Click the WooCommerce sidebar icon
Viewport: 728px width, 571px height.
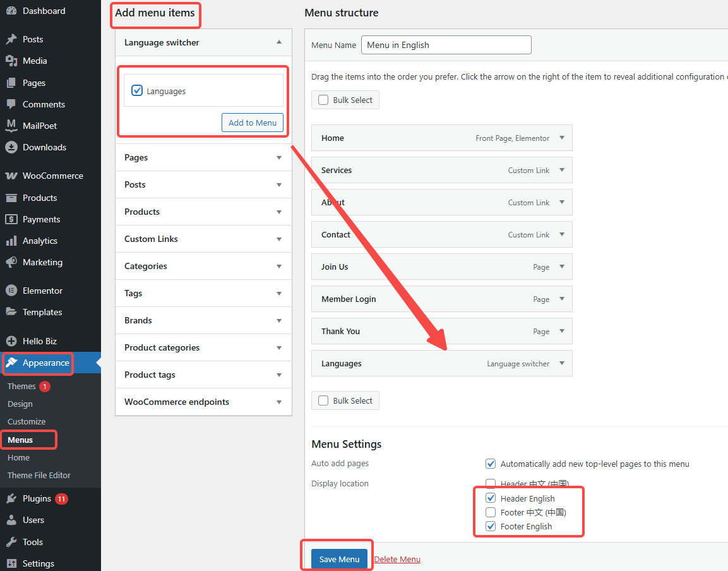[x=13, y=175]
